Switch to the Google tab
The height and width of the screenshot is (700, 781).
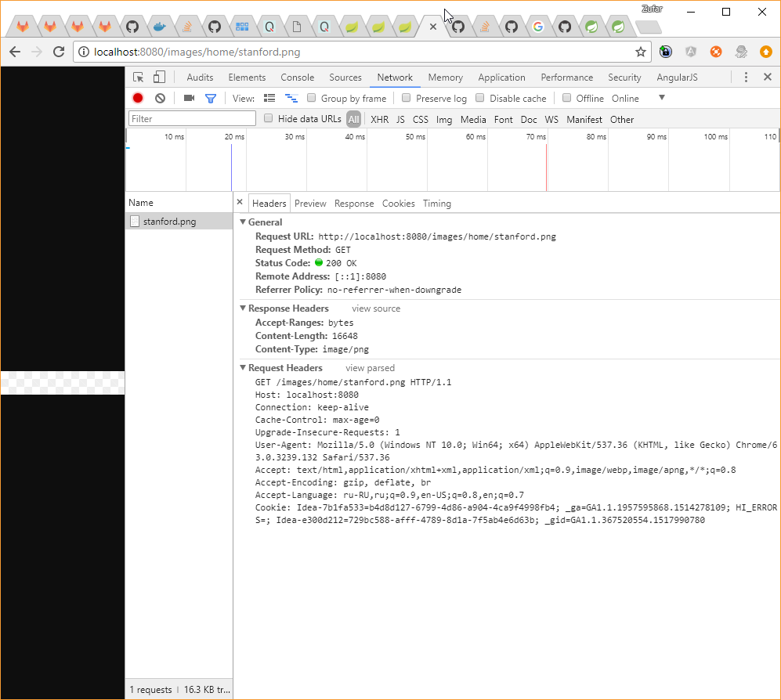(x=538, y=27)
